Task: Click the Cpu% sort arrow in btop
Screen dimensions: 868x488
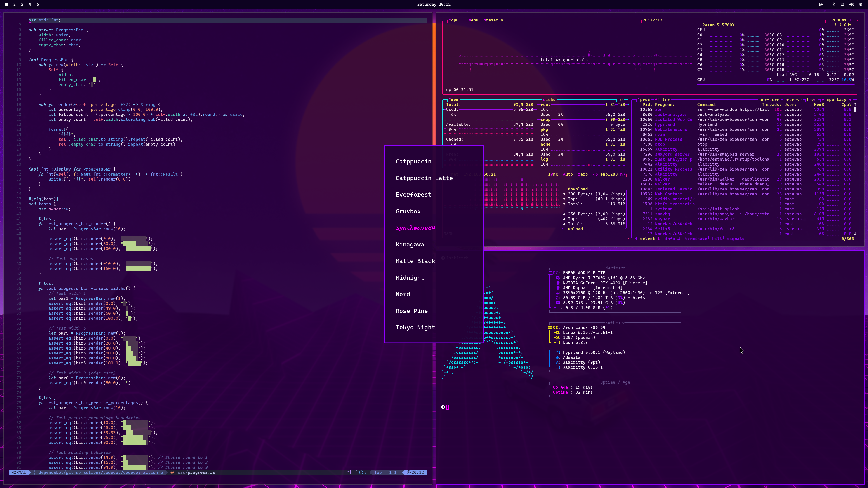Action: coord(855,105)
